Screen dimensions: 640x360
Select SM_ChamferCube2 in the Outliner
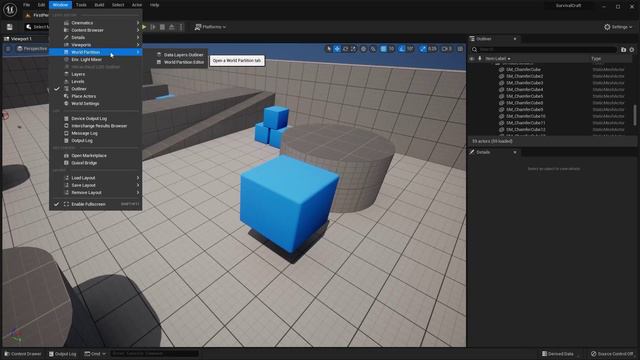tap(524, 76)
